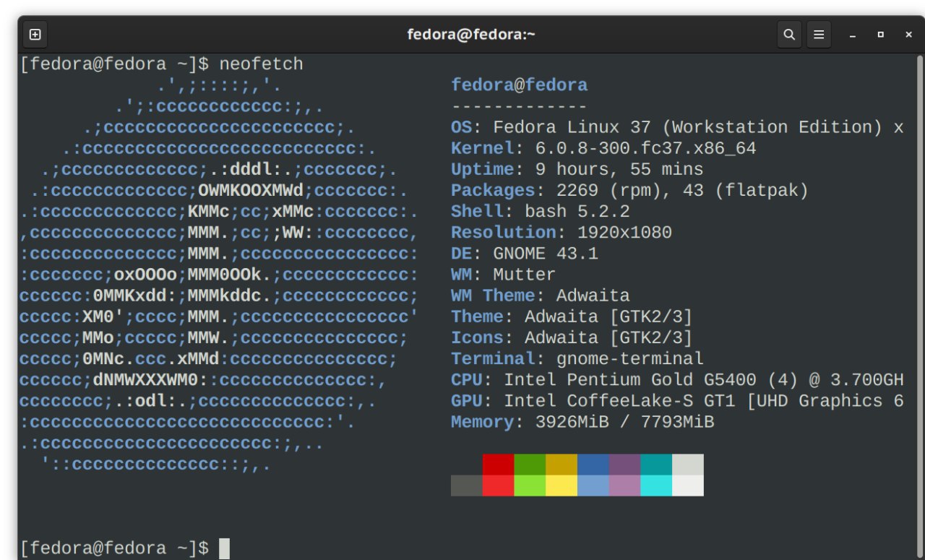Click the window title "fedora@fedora:~"

471,34
